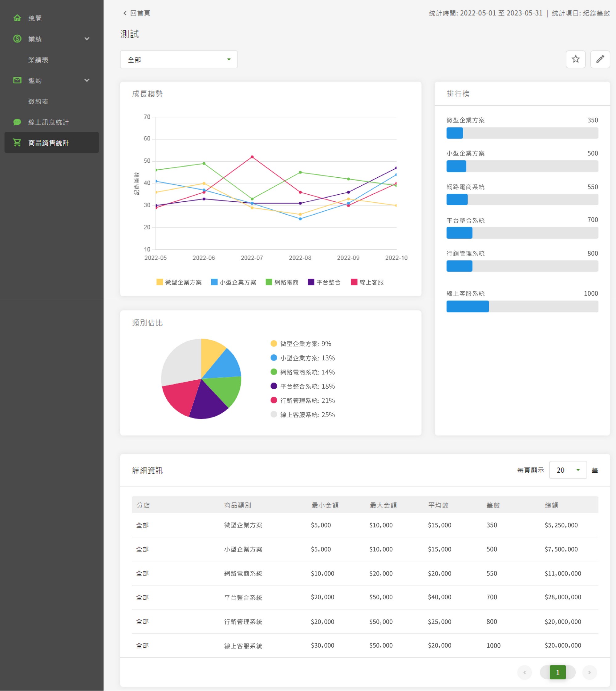
Task: Click the dollar icon beside 業績
Action: [x=17, y=38]
